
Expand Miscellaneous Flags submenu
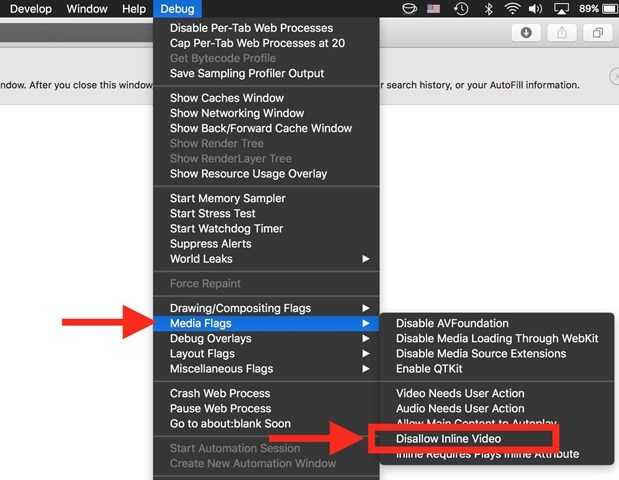pos(266,369)
